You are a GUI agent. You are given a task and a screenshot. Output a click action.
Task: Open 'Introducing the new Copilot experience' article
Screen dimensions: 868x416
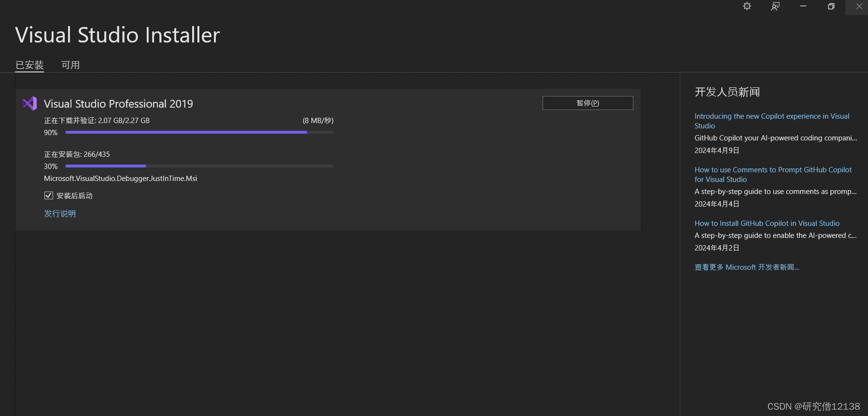[772, 121]
